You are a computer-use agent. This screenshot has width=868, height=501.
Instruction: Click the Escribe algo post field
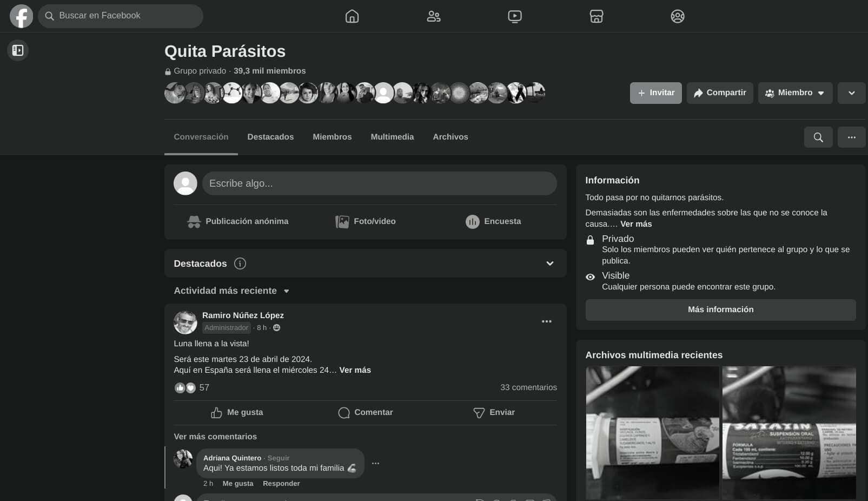pyautogui.click(x=379, y=183)
